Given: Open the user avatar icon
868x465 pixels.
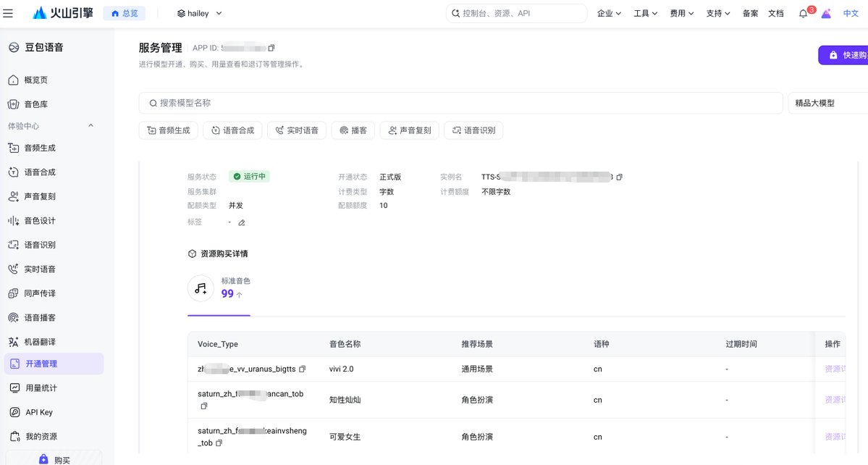Looking at the screenshot, I should 826,13.
